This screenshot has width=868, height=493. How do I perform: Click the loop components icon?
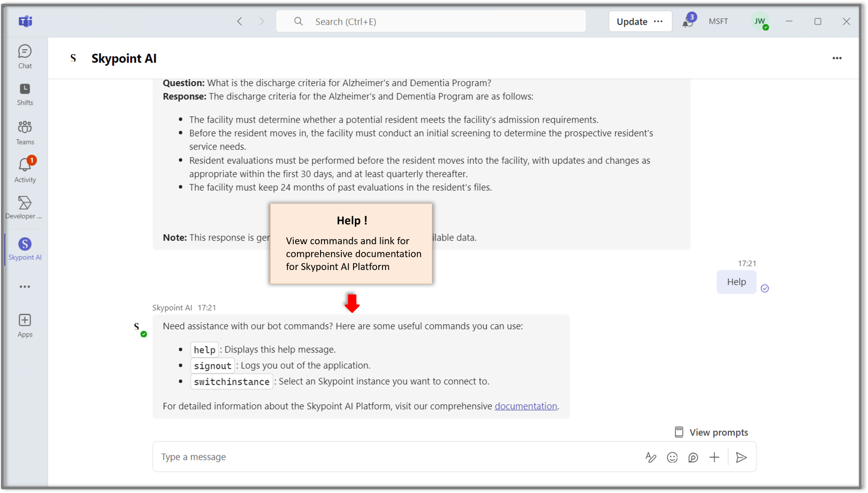693,457
